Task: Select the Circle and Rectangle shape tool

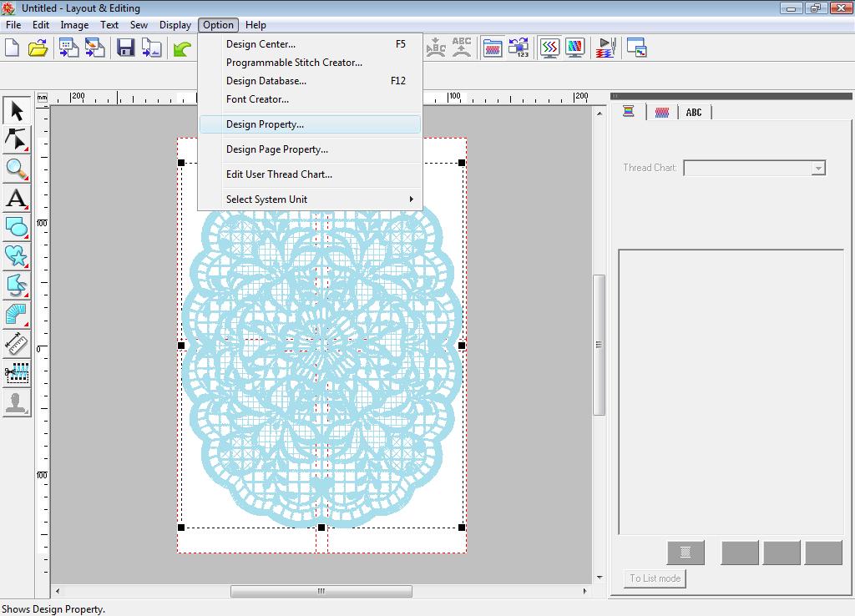Action: (x=17, y=227)
